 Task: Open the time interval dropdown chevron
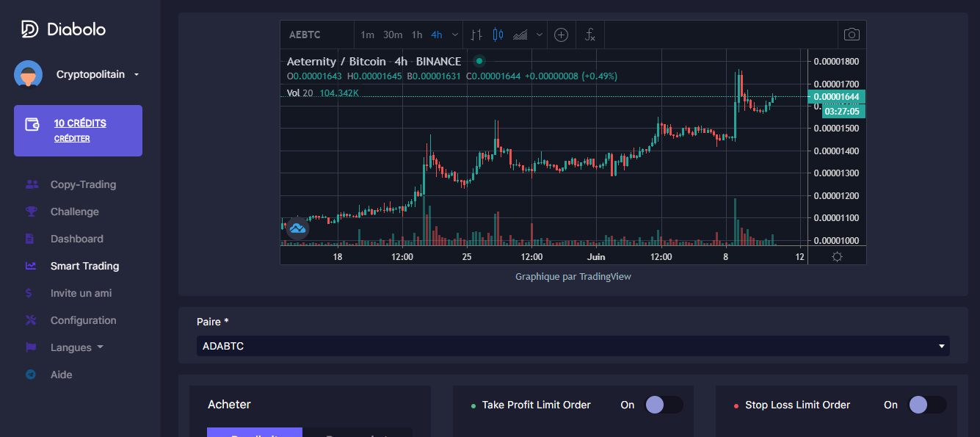pos(455,35)
